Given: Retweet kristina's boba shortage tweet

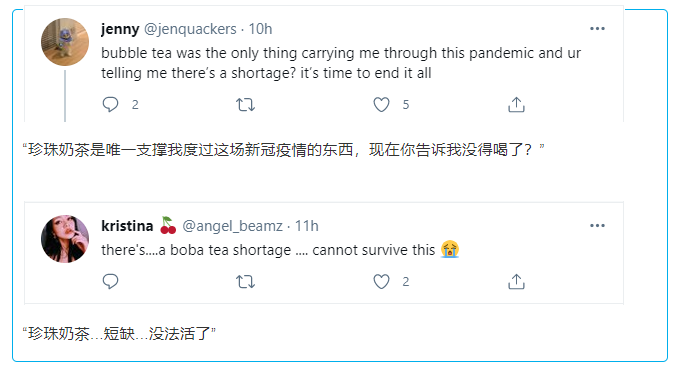Looking at the screenshot, I should (245, 282).
